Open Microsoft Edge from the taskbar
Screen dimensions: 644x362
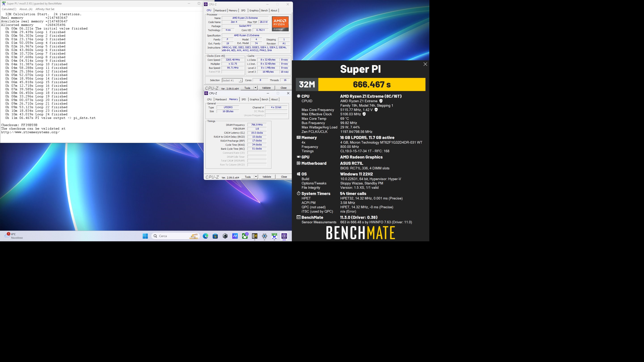[205, 236]
